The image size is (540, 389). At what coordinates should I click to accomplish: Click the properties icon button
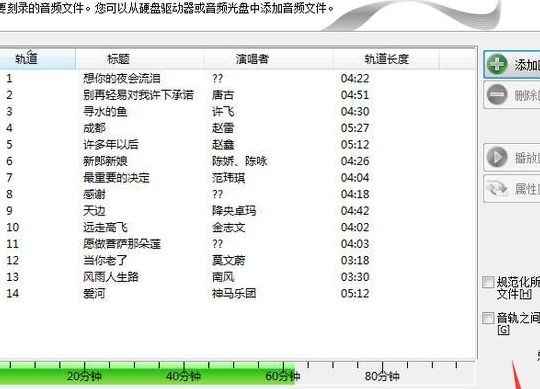pos(497,188)
